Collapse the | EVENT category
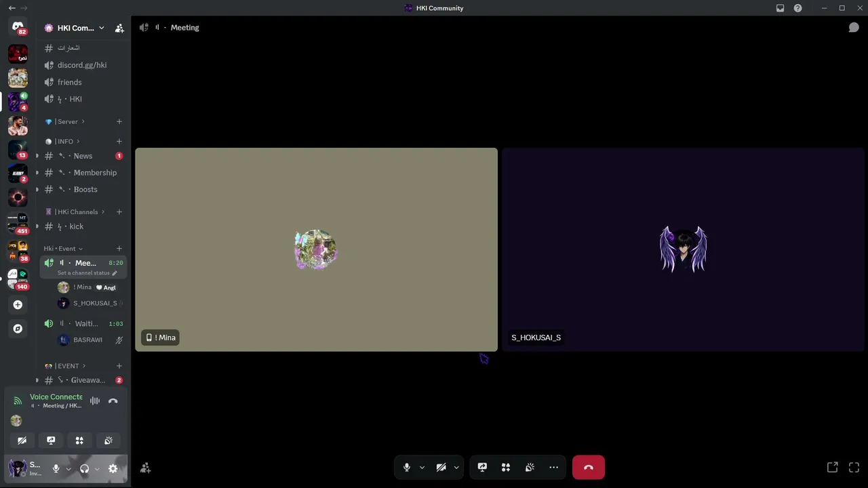 [65, 366]
